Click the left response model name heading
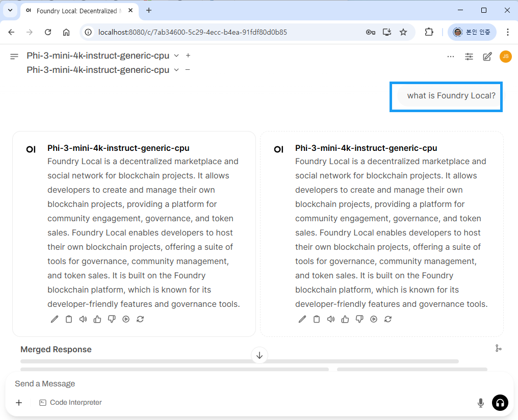 (118, 148)
